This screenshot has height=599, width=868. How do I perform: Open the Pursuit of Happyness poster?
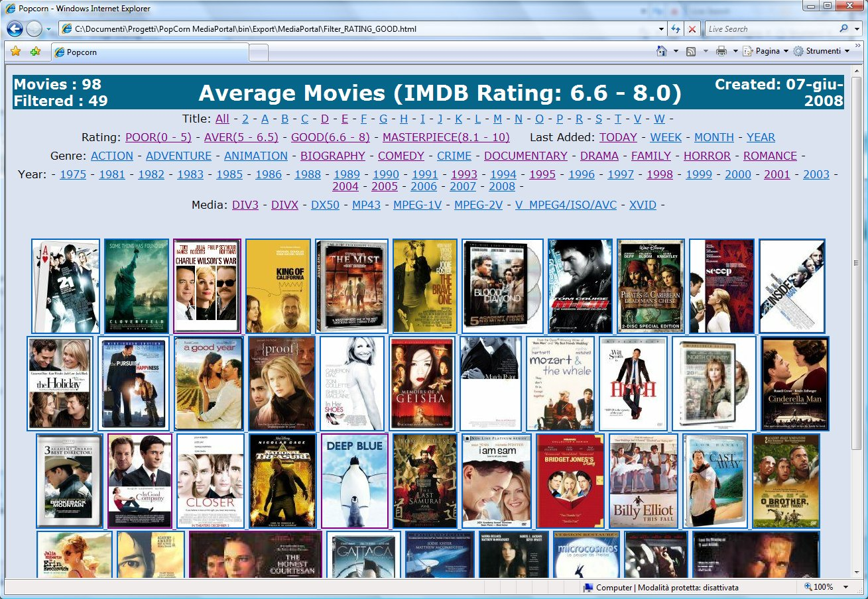pos(133,384)
